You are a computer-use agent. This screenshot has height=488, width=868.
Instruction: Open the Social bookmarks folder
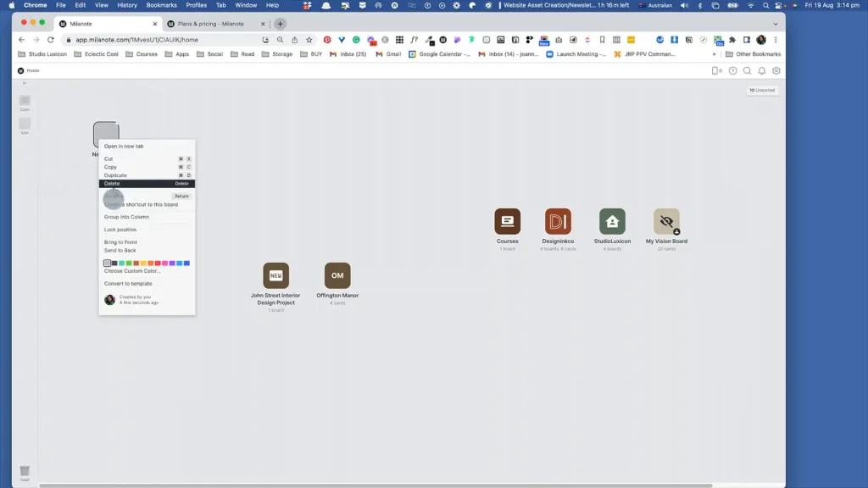pyautogui.click(x=210, y=54)
